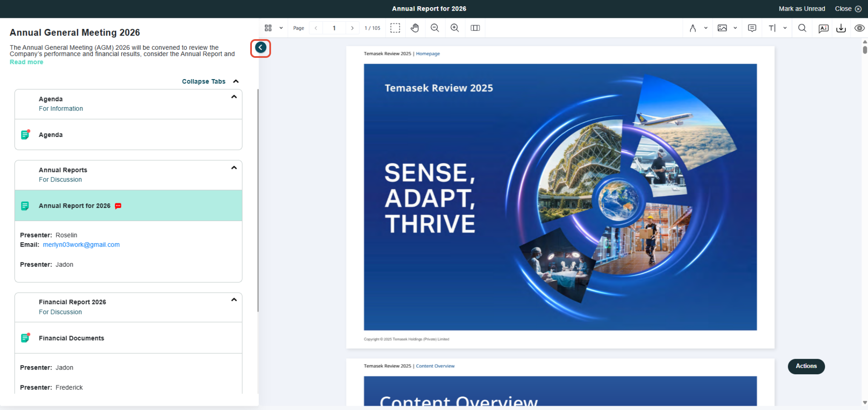Click the 1 / 105 page count
Screen dimensions: 868x410
click(x=372, y=28)
